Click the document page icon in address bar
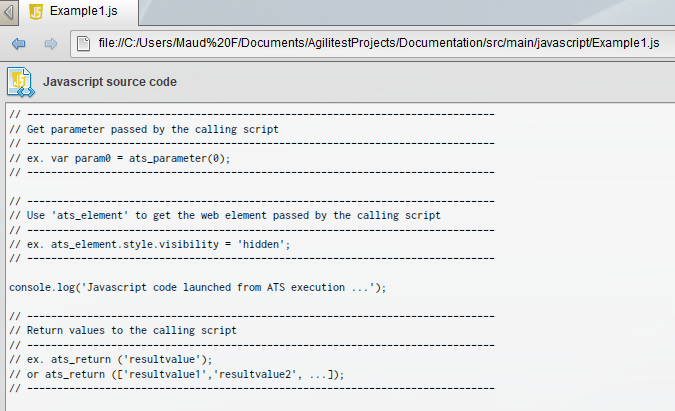The image size is (675, 411). click(x=84, y=43)
